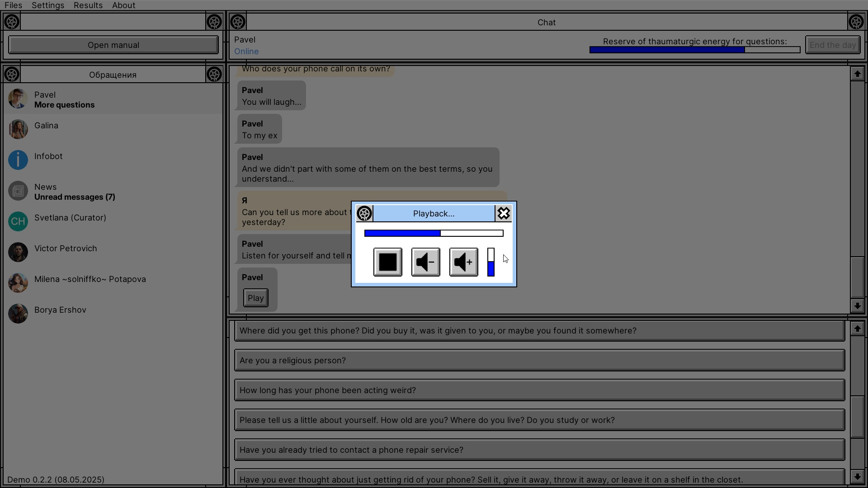The width and height of the screenshot is (868, 488).
Task: Click the volume down speaker icon
Action: click(425, 262)
